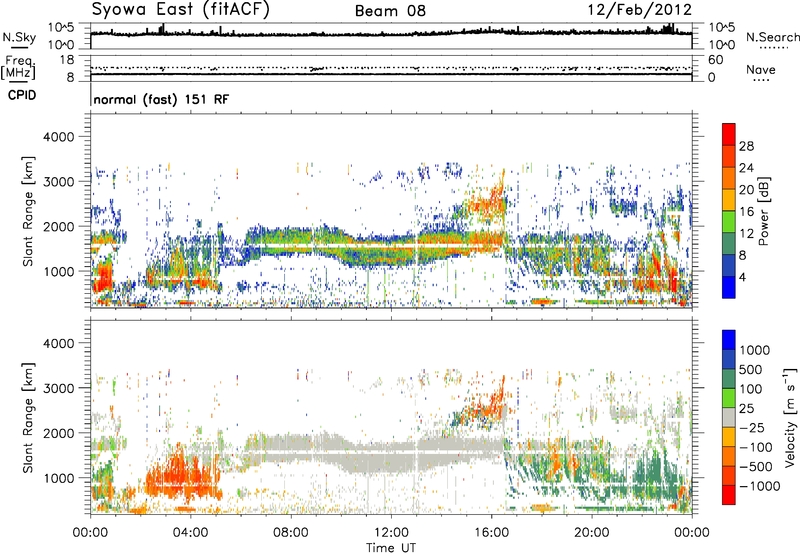Image resolution: width=800 pixels, height=554 pixels.
Task: Click the "-500" label on Velocity scale
Action: coord(755,466)
